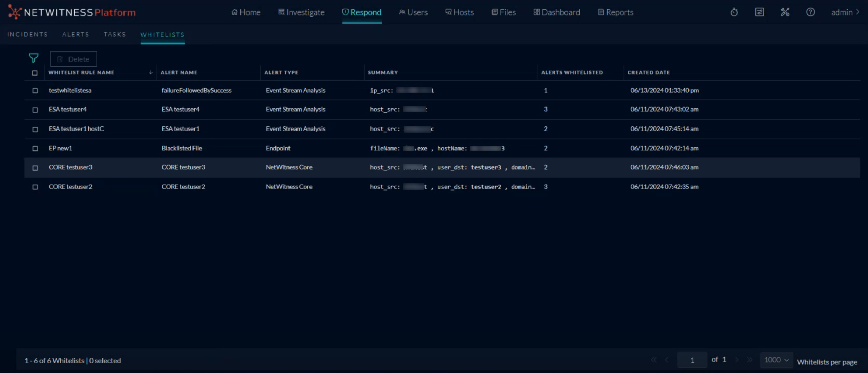This screenshot has width=868, height=373.
Task: Click the tools icon in the top bar
Action: coord(785,12)
